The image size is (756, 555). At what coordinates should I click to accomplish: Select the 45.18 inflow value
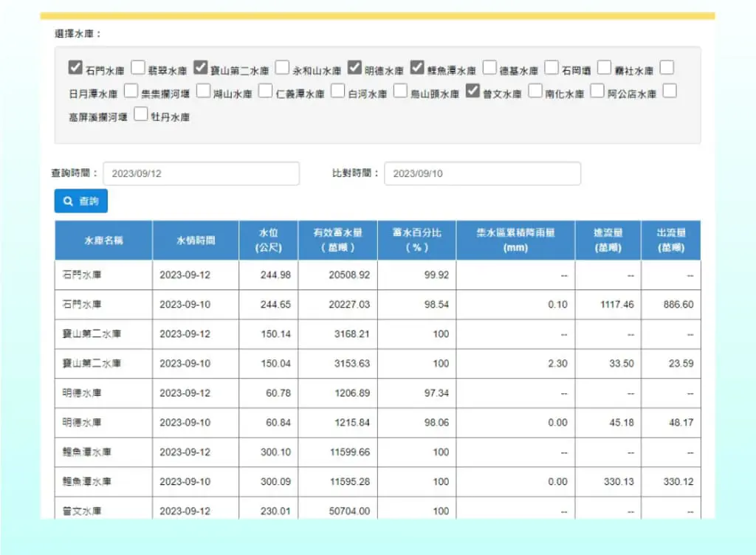(621, 422)
